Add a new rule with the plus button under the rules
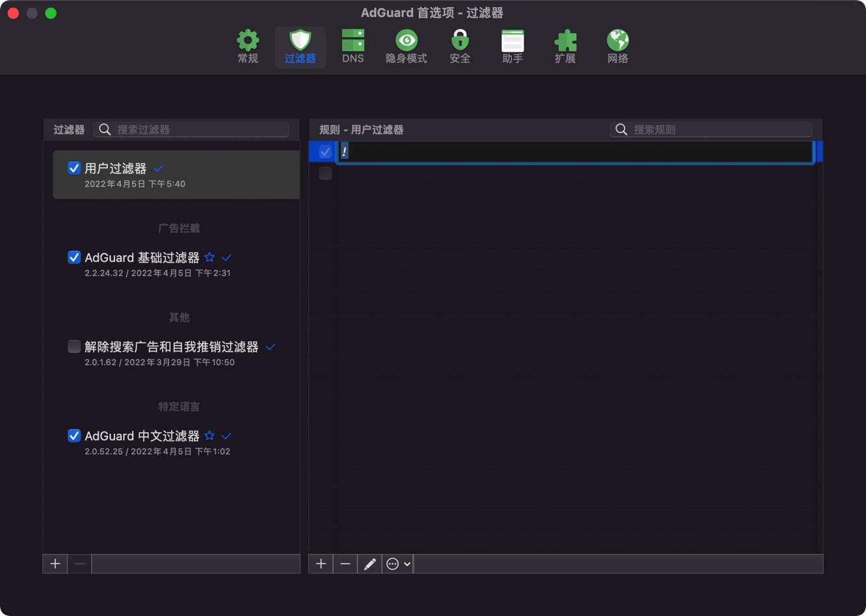Screen dimensions: 866x616 coord(321,564)
